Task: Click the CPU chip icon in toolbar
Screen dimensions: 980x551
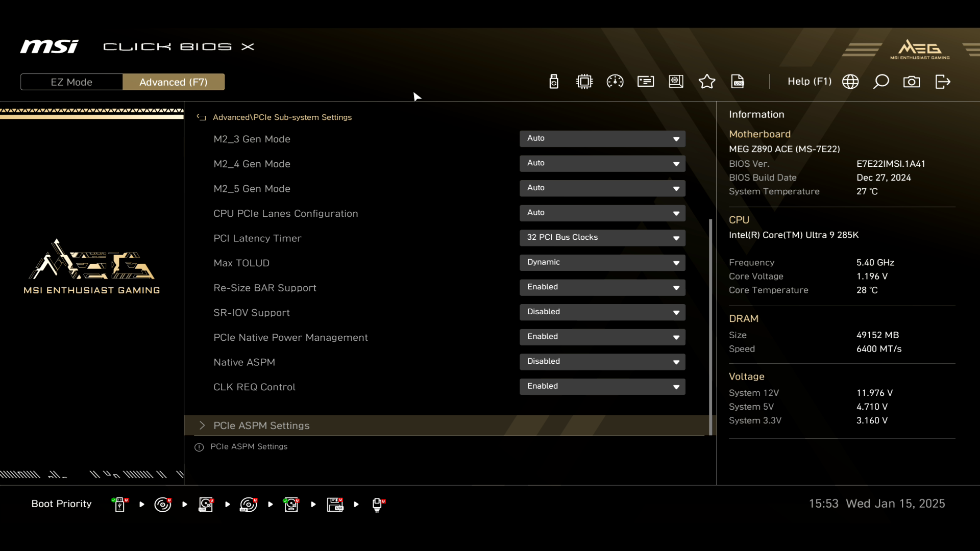Action: 584,82
